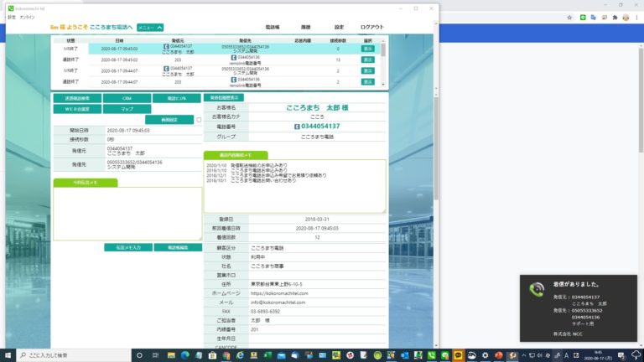Click the incoming call notification popup
This screenshot has width=644, height=362.
pyautogui.click(x=579, y=308)
